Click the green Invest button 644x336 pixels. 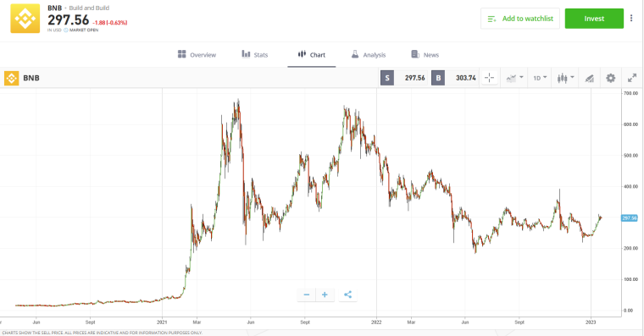(x=594, y=19)
